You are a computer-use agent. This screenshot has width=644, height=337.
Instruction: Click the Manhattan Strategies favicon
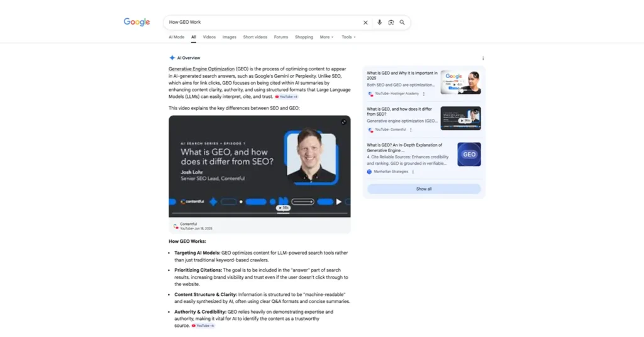369,172
